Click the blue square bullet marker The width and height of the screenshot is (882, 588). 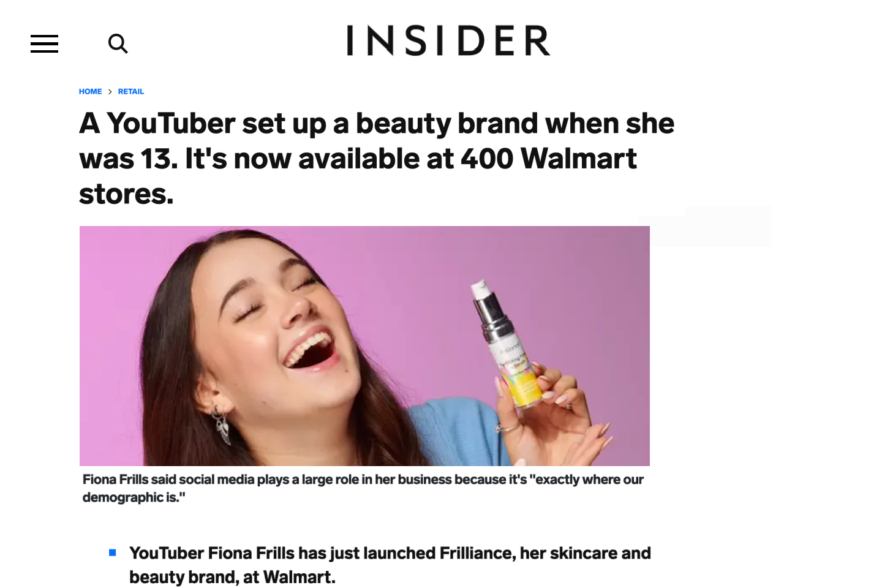(x=113, y=552)
